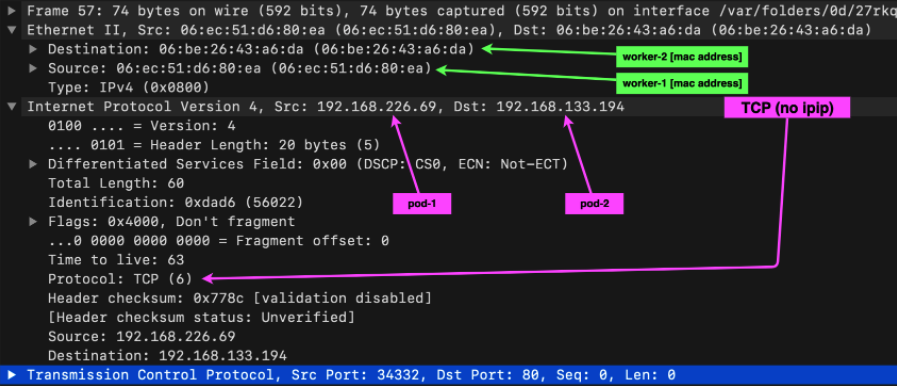Select the Total Length: 60 row
This screenshot has height=386, width=897.
(116, 184)
